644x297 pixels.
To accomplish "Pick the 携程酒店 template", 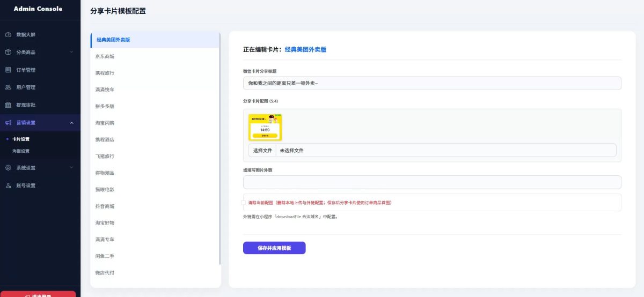I will (x=155, y=139).
